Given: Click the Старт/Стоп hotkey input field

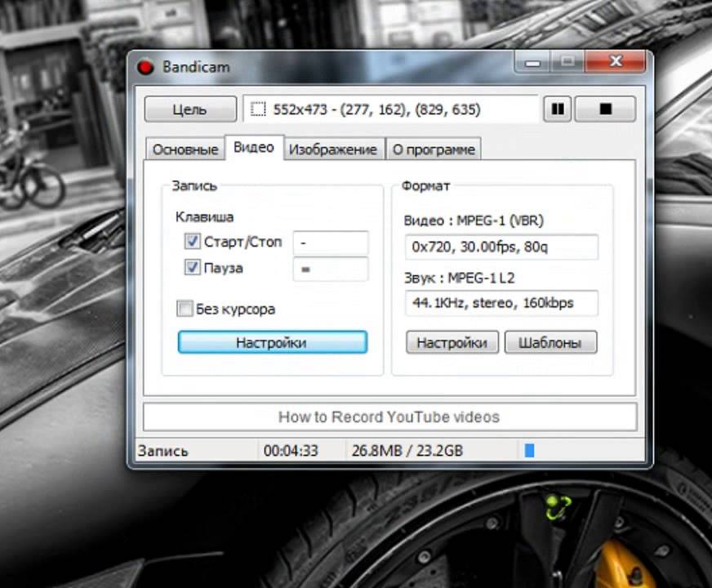Looking at the screenshot, I should click(331, 243).
